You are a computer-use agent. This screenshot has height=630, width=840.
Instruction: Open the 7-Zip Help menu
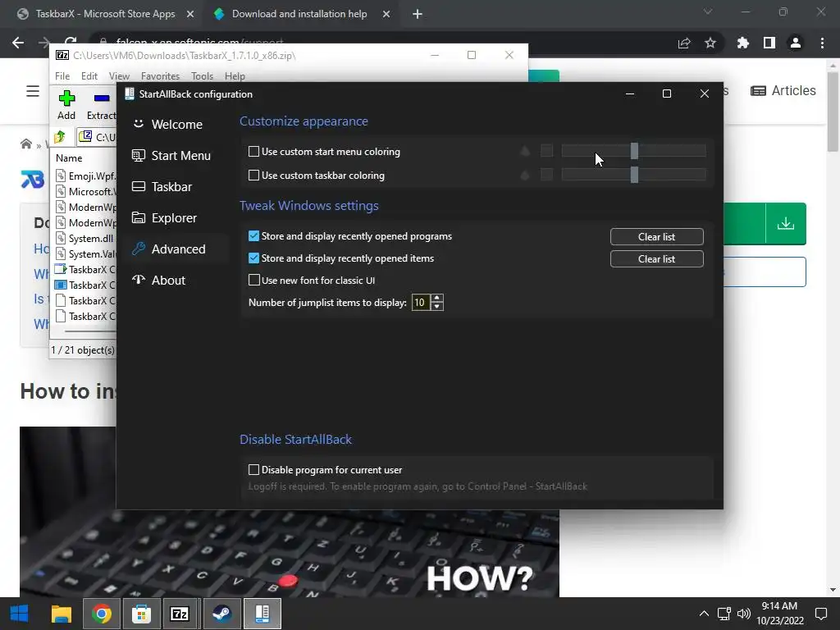tap(235, 76)
